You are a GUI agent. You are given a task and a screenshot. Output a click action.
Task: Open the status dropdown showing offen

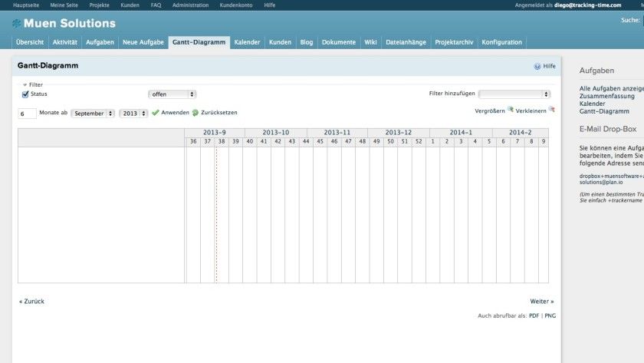pyautogui.click(x=172, y=94)
